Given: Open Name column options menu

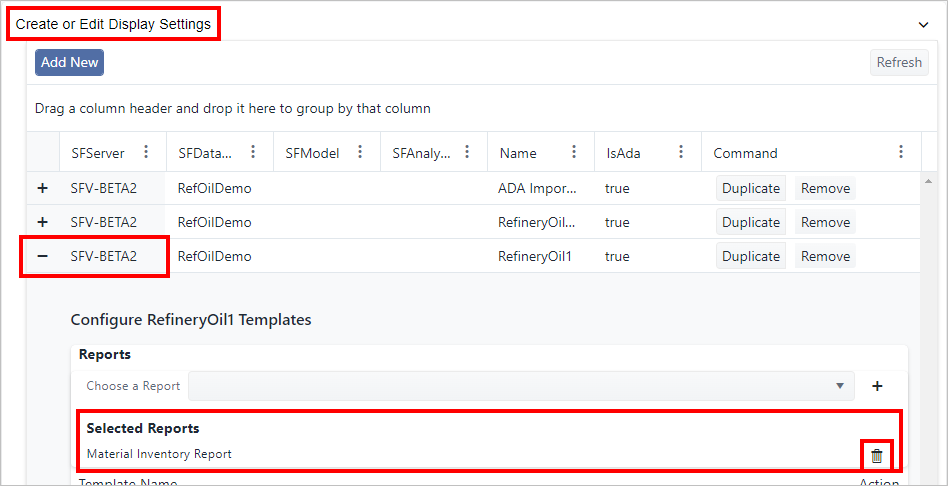Looking at the screenshot, I should pyautogui.click(x=574, y=152).
